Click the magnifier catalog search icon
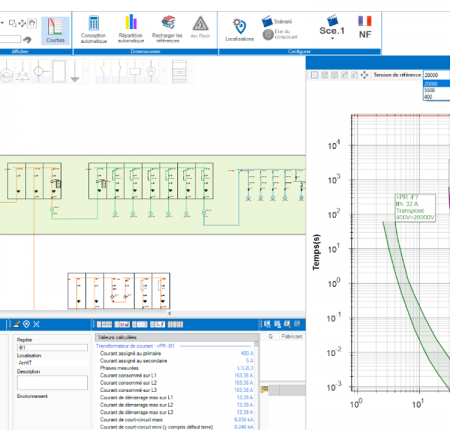Screen dimensions: 450x430 tap(287, 324)
